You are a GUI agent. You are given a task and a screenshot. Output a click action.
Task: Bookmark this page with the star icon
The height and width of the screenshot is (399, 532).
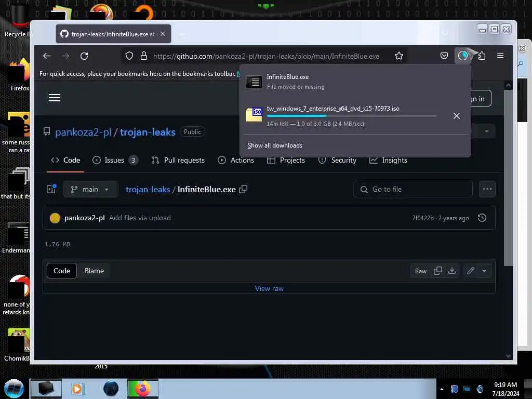point(399,56)
